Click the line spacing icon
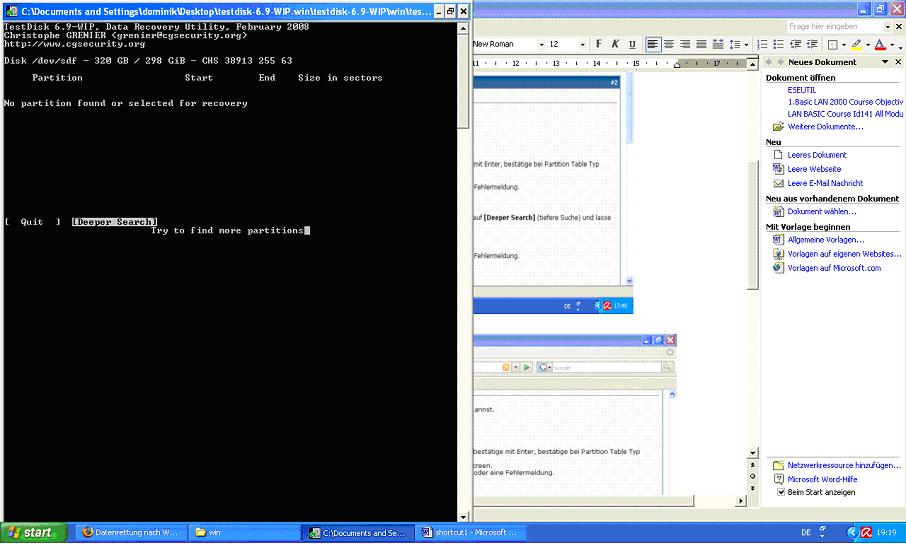This screenshot has height=544, width=906. pyautogui.click(x=734, y=44)
